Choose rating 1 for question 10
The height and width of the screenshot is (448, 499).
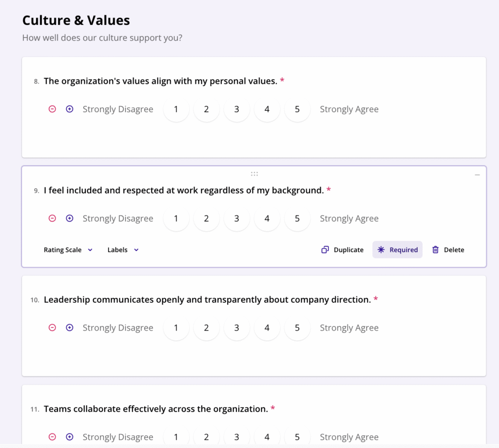pos(176,328)
